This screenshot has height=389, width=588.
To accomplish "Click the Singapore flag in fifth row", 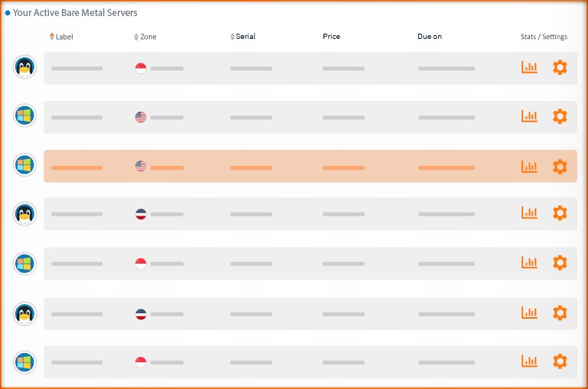I will pos(141,264).
